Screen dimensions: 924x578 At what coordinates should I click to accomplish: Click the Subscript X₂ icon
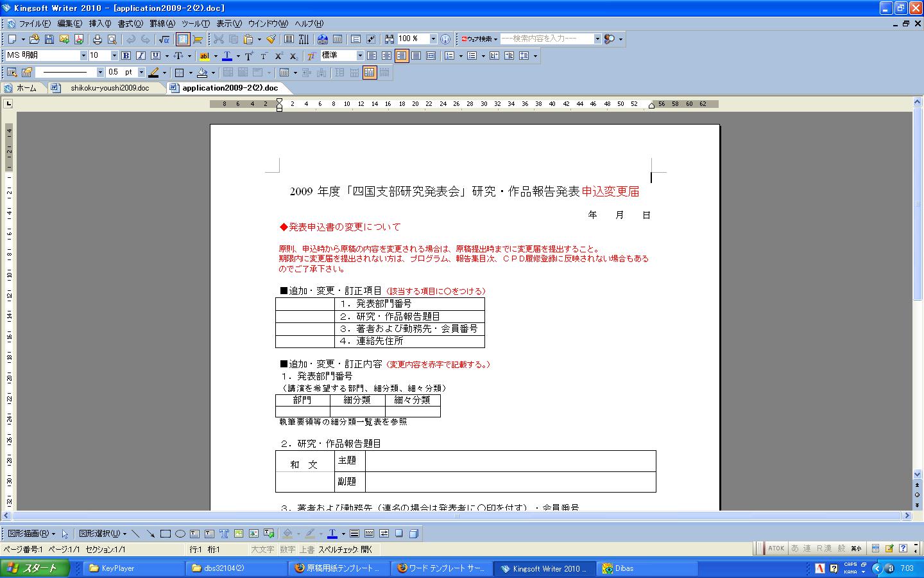pyautogui.click(x=293, y=56)
